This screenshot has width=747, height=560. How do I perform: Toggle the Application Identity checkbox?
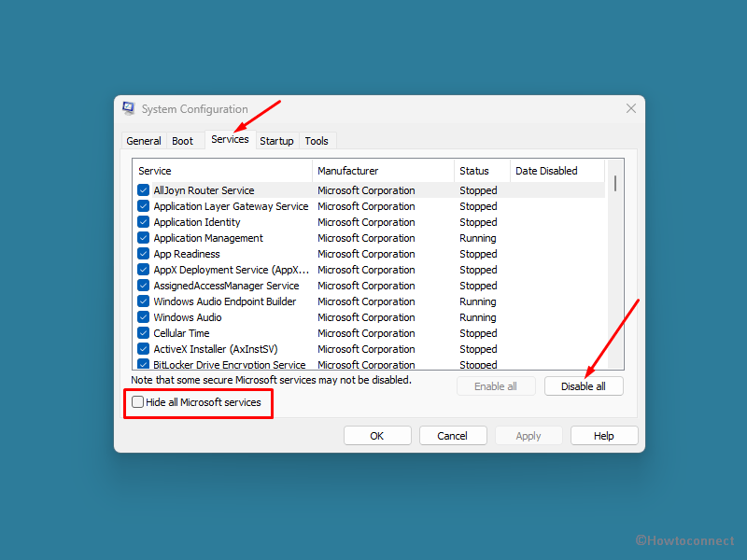pos(143,222)
